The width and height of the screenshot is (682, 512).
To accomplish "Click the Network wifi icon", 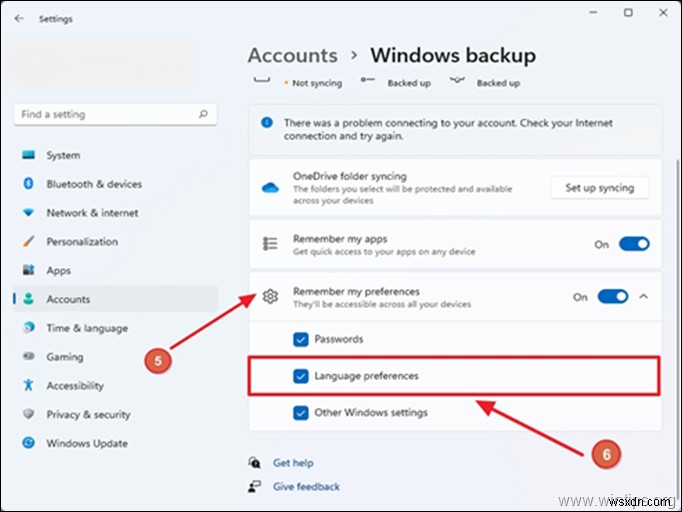I will pyautogui.click(x=29, y=212).
